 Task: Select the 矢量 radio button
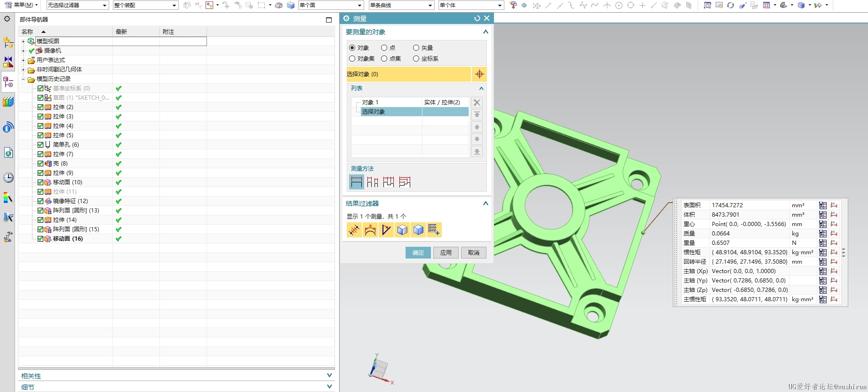416,47
